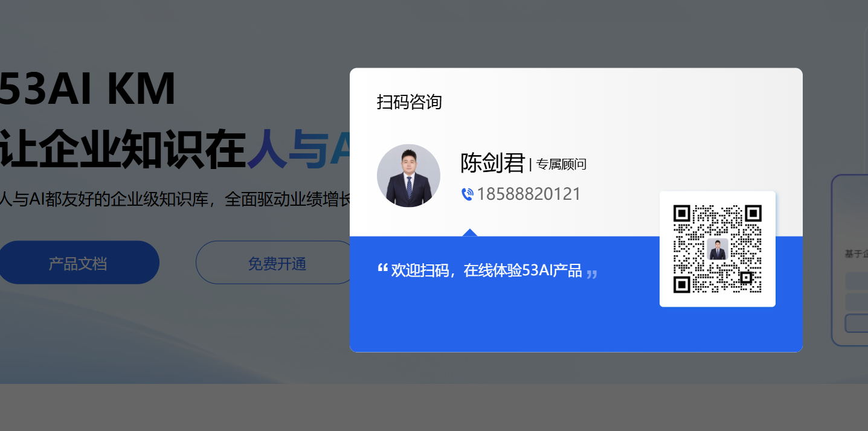The image size is (868, 431).
Task: Click the blue phone icon beside the number
Action: pyautogui.click(x=467, y=194)
